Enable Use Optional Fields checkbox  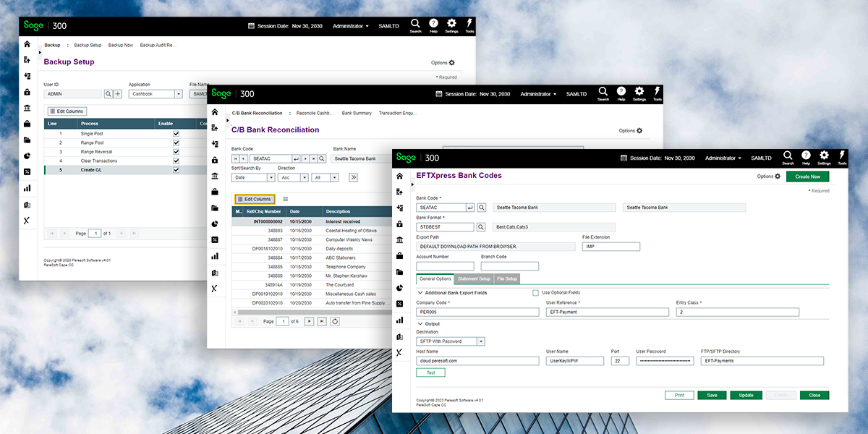(535, 292)
